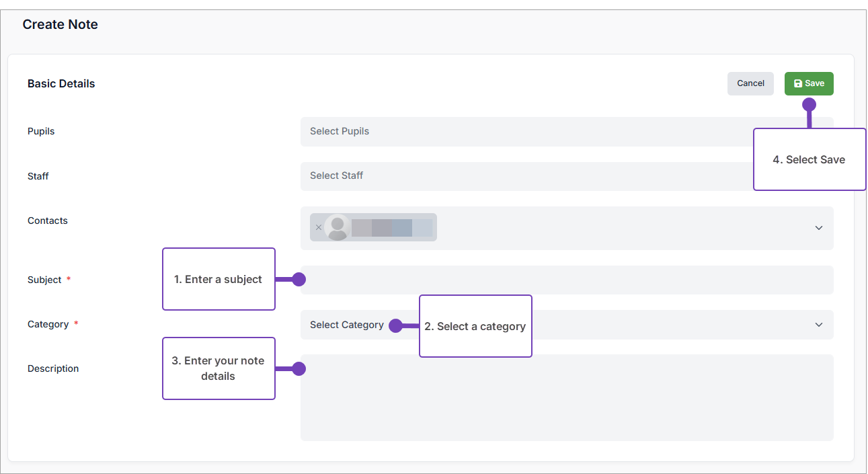The width and height of the screenshot is (868, 474).
Task: Click the purple marker dot beside Select Category
Action: (x=395, y=325)
